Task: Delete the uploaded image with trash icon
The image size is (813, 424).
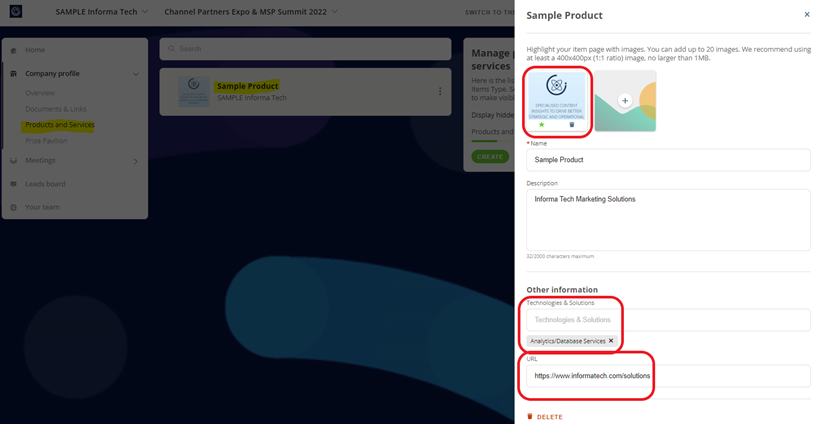Action: (572, 125)
